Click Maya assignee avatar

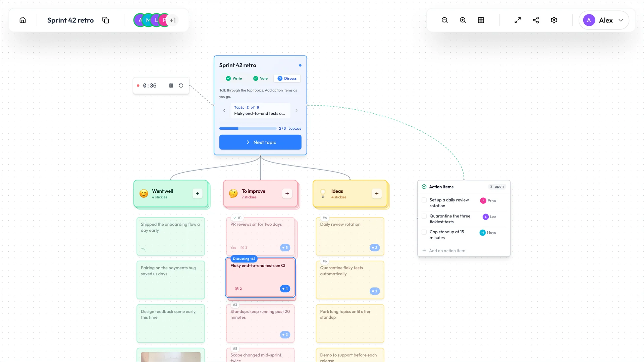(482, 233)
